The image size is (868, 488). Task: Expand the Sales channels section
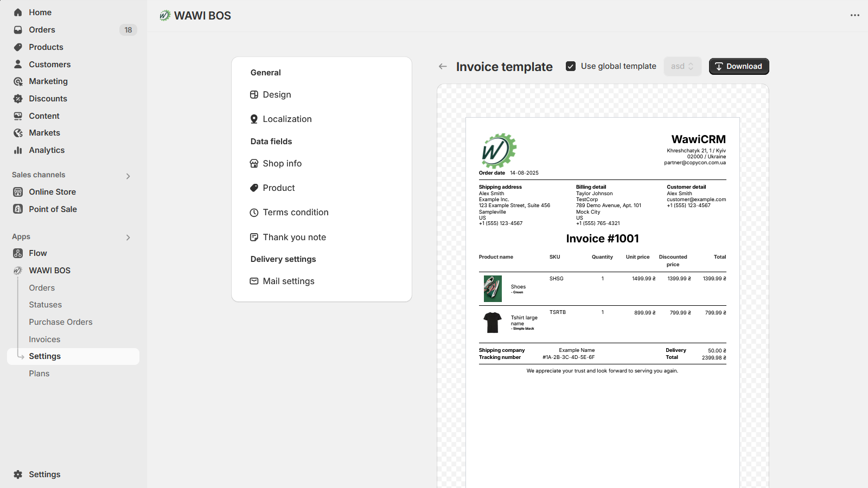[x=128, y=176]
